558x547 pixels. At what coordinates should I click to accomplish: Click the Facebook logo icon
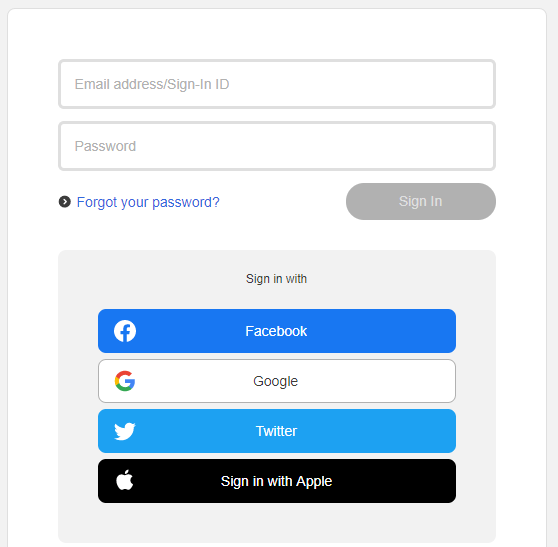pyautogui.click(x=125, y=331)
